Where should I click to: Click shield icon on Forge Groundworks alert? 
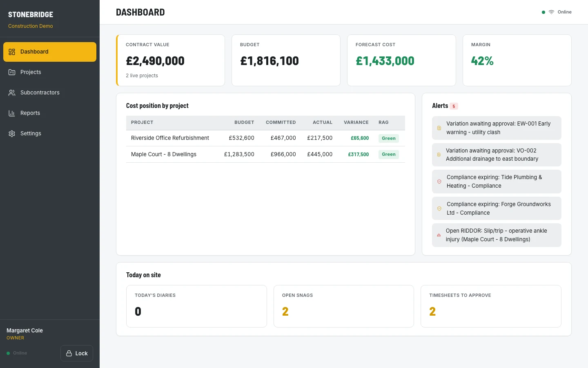point(439,209)
